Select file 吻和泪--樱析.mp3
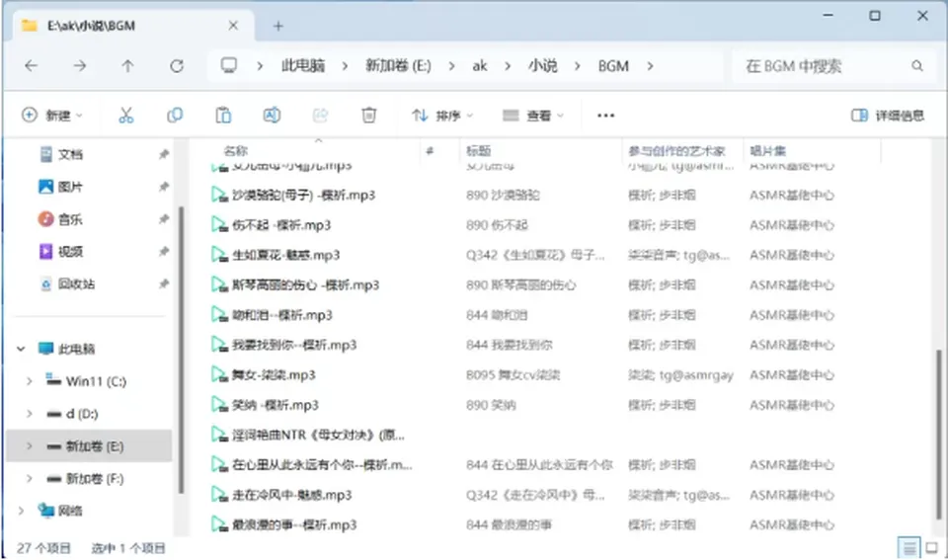Screen dimensions: 948x560 [281, 315]
